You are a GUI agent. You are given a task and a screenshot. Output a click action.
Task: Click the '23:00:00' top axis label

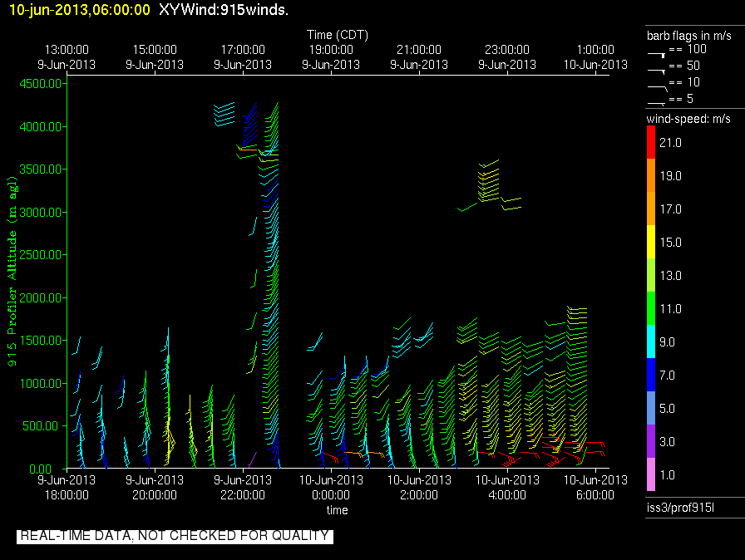(x=507, y=50)
